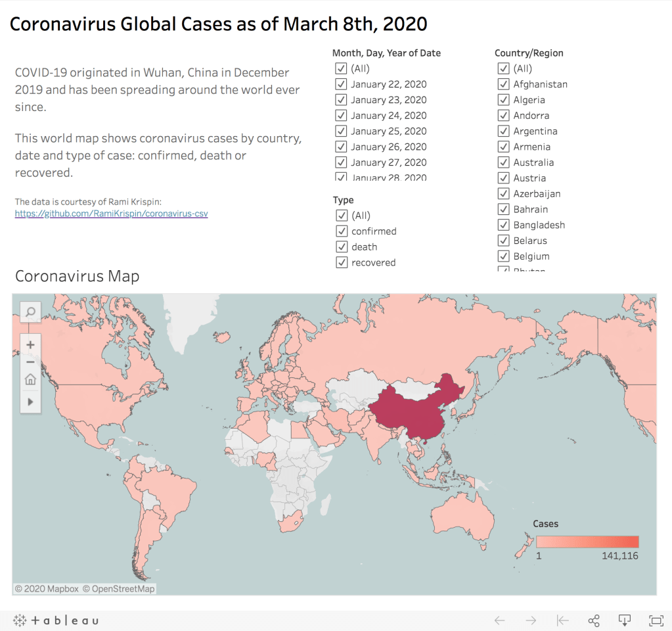
Task: Toggle the 'recovered' type checkbox
Action: click(342, 263)
